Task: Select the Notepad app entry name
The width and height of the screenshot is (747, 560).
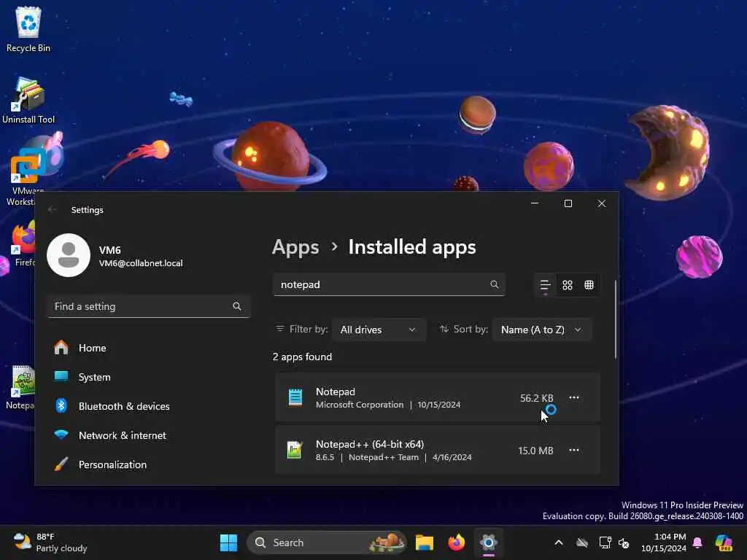Action: 336,392
